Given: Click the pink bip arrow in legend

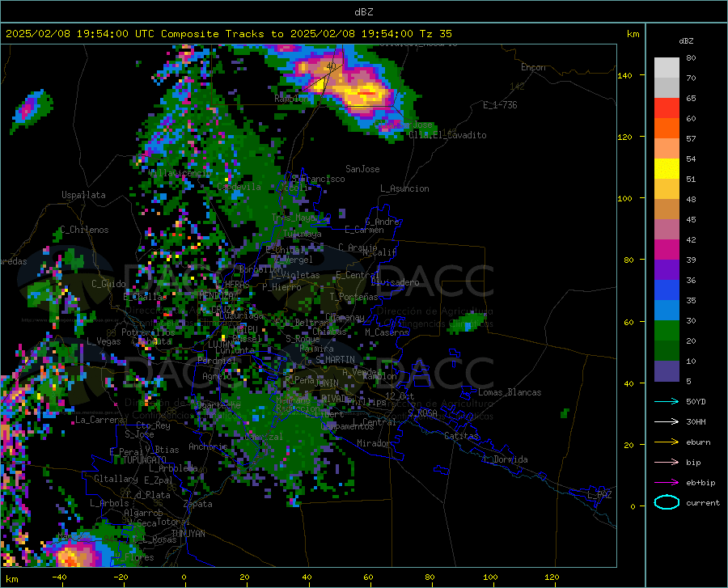Looking at the screenshot, I should click(667, 463).
